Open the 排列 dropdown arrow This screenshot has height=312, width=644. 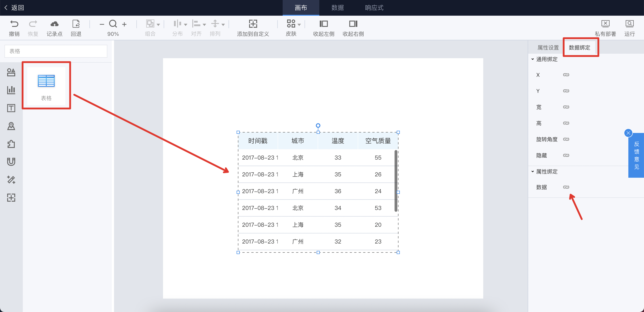(x=223, y=25)
